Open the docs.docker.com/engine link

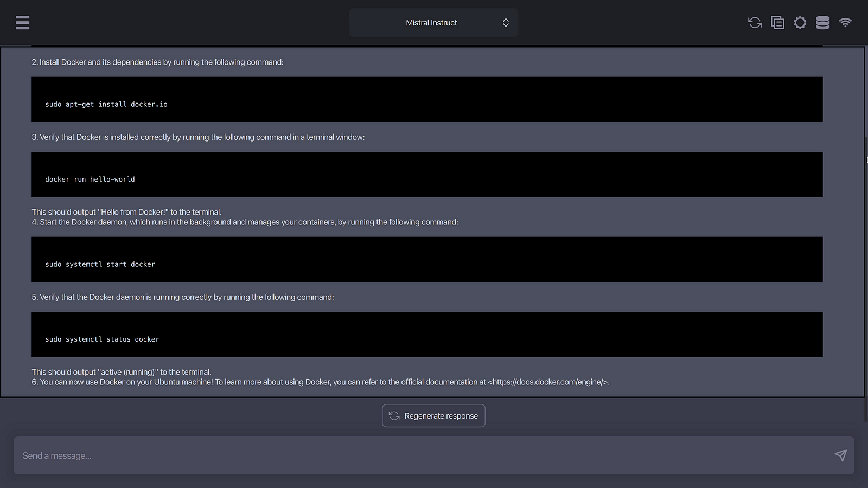548,382
